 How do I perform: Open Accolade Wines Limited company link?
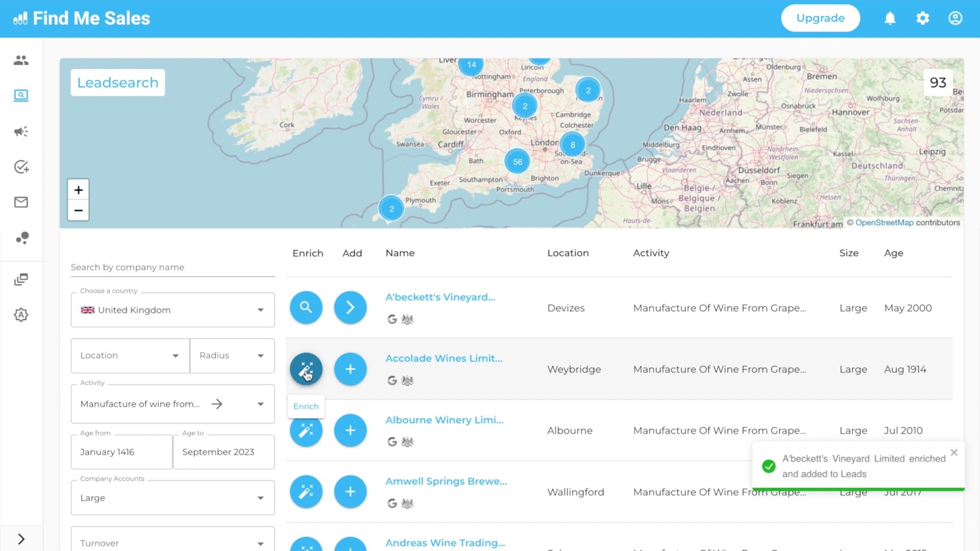coord(444,358)
